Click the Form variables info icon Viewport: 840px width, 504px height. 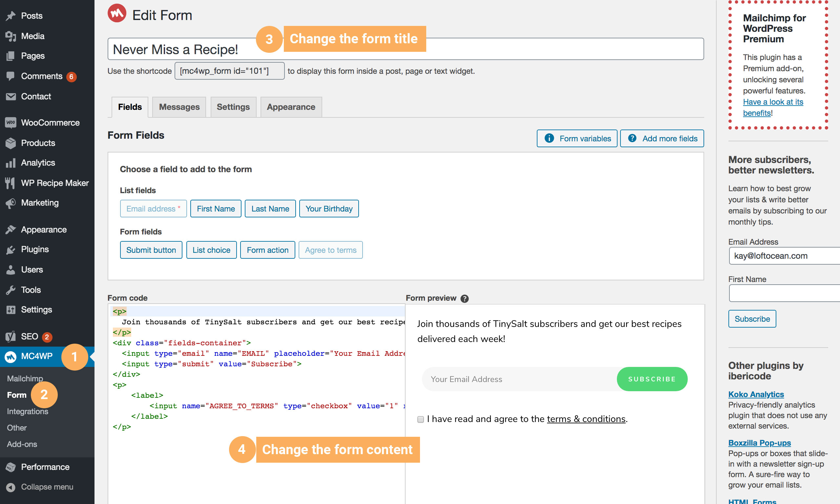(x=550, y=138)
